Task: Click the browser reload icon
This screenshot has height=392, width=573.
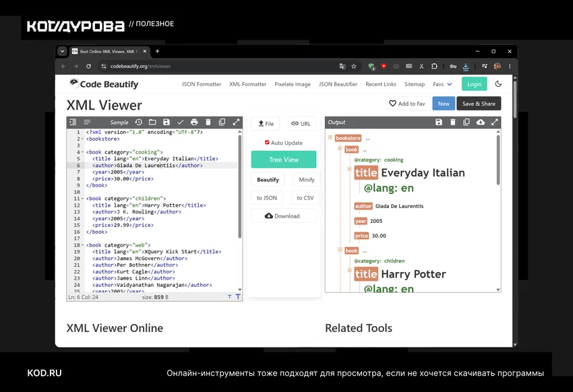Action: 88,66
